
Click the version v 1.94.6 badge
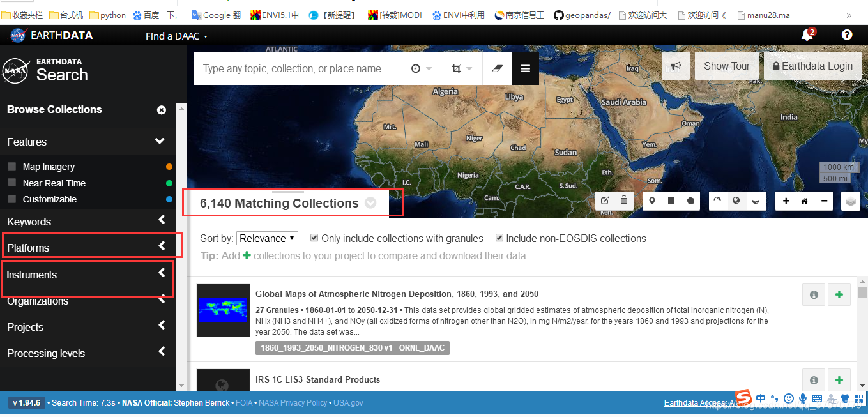[x=26, y=403]
